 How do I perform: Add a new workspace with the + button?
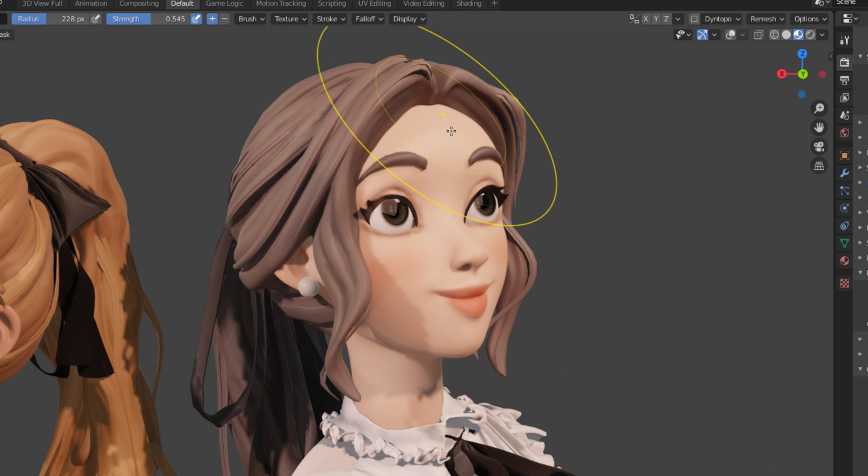[494, 4]
